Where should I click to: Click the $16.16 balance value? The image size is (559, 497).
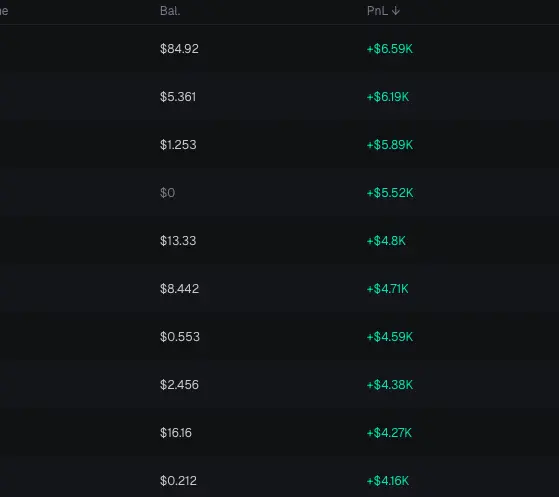pos(175,433)
